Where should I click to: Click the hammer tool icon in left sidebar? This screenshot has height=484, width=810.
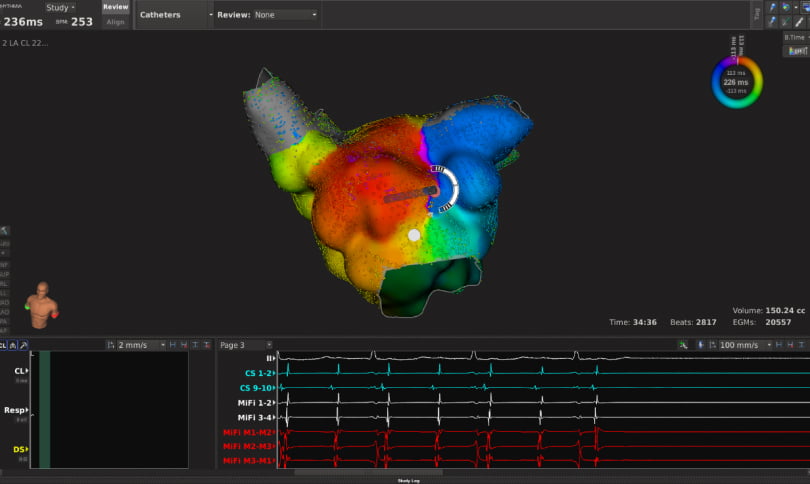tap(5, 231)
